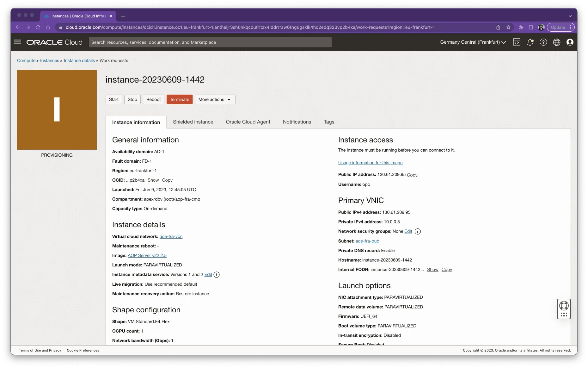
Task: Expand the Germany Central (Frankfurt) region selector
Action: pyautogui.click(x=473, y=42)
